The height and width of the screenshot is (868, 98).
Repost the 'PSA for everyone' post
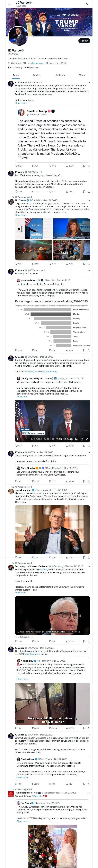point(33,191)
